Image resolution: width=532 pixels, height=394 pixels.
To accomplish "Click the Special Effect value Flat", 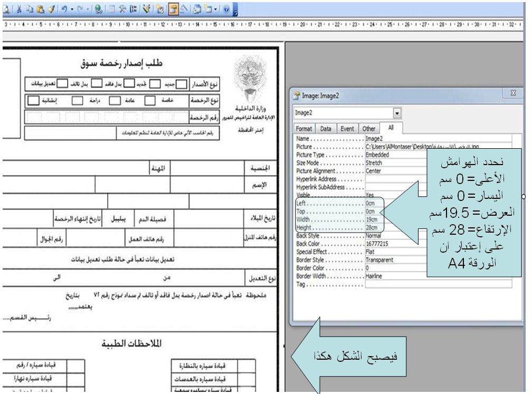I will pyautogui.click(x=370, y=252).
